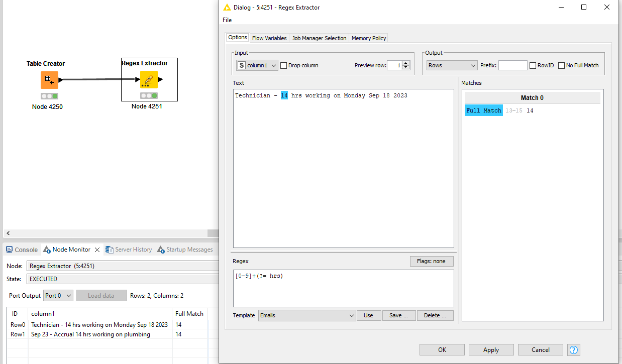622x364 pixels.
Task: Open the Rows output mode dropdown
Action: point(452,65)
